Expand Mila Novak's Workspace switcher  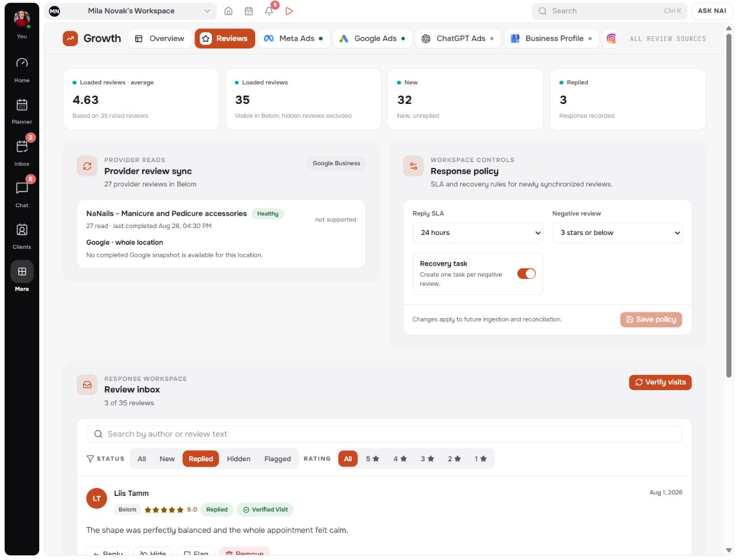(130, 11)
